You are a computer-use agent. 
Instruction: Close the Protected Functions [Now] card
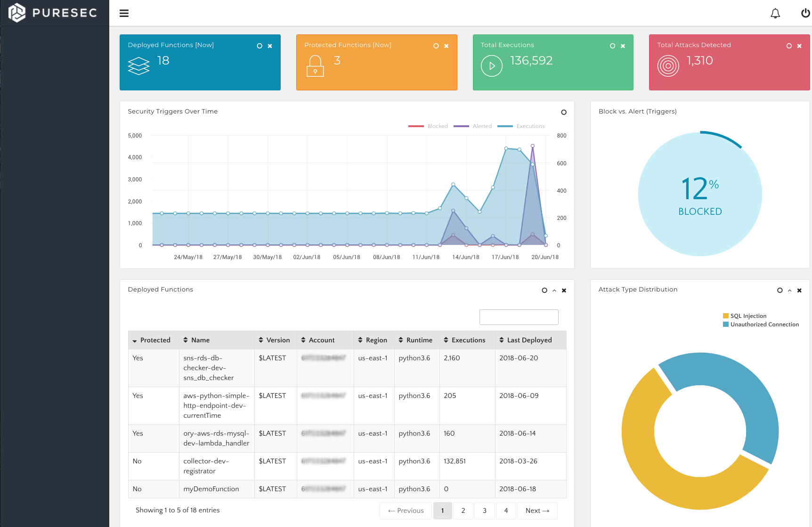[447, 46]
